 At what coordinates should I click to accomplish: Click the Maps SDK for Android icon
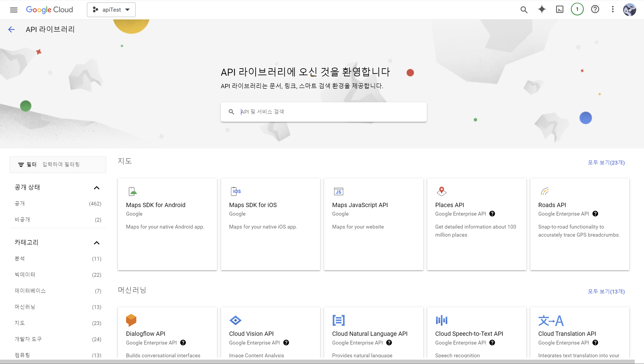[132, 191]
